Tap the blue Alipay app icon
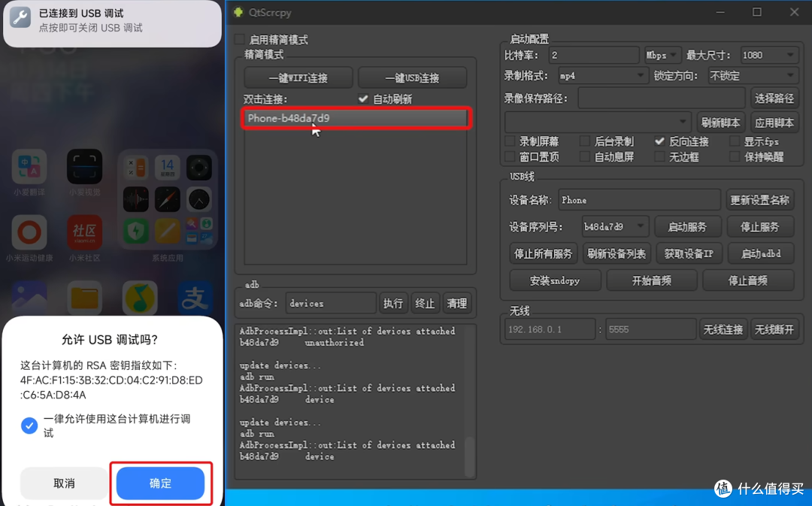The image size is (812, 506). click(x=195, y=298)
